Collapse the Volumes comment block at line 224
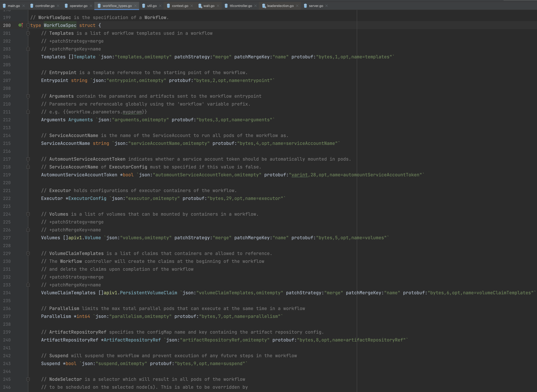This screenshot has height=392, width=537. pos(28,214)
